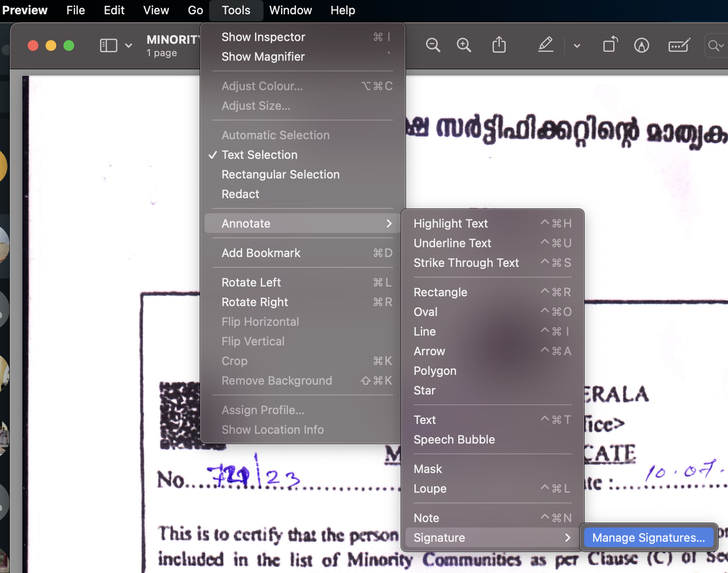Open the Edit menu

[114, 10]
